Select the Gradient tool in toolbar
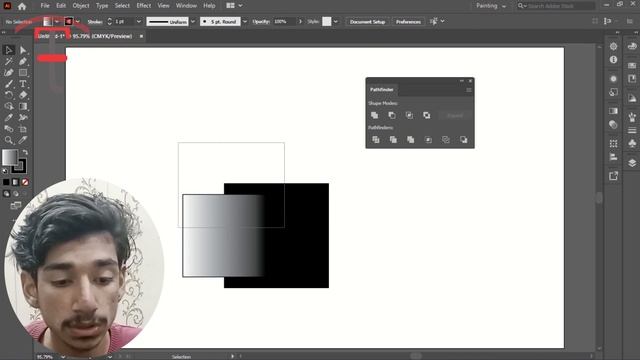This screenshot has height=360, width=640. [x=23, y=106]
